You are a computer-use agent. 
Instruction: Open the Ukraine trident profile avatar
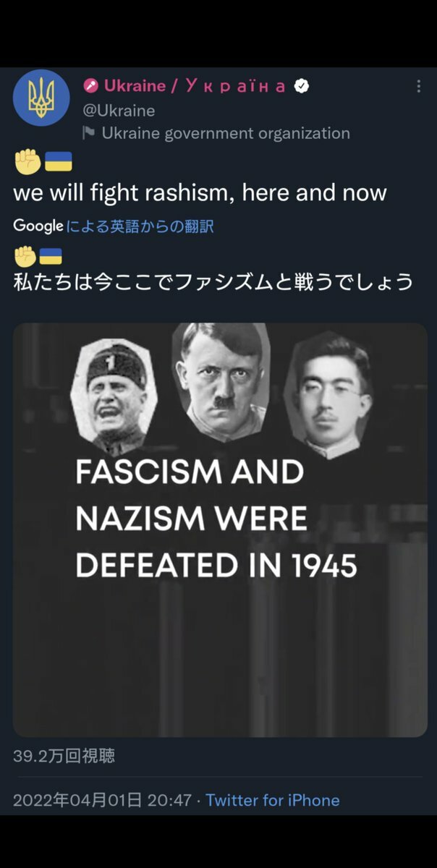click(41, 98)
